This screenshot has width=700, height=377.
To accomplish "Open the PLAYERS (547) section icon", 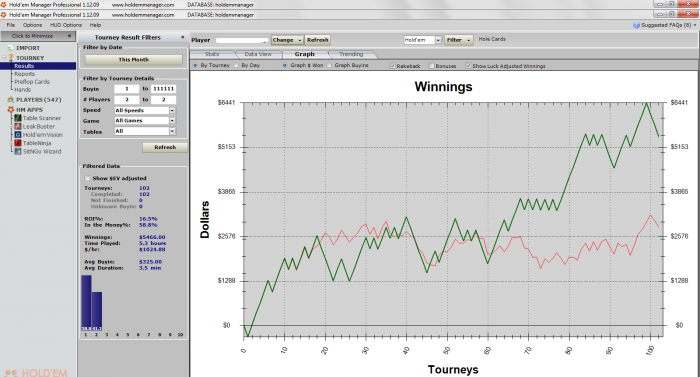I will click(x=11, y=100).
